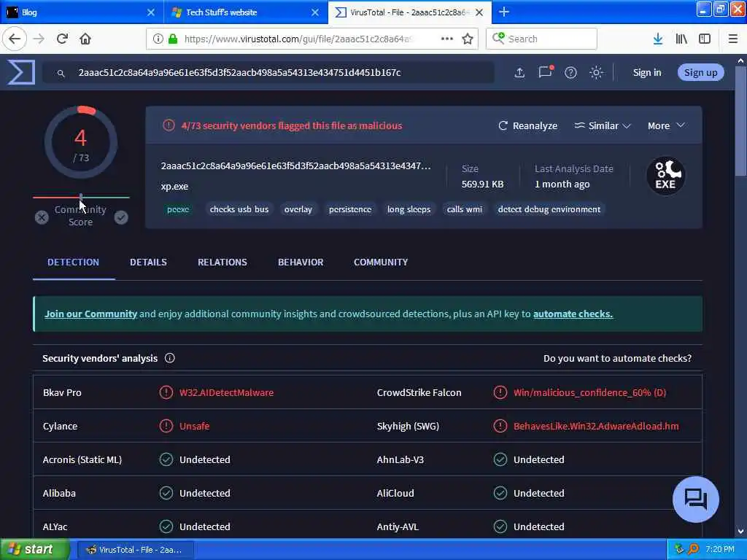Screen dimensions: 747x560
Task: Open Firefox hamburger menu
Action: (732, 39)
